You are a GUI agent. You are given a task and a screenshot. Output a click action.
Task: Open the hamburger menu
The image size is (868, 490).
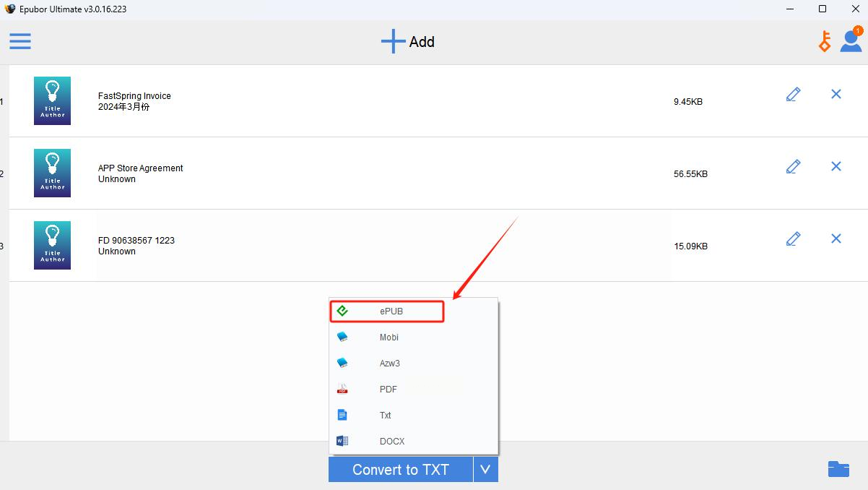[x=20, y=41]
